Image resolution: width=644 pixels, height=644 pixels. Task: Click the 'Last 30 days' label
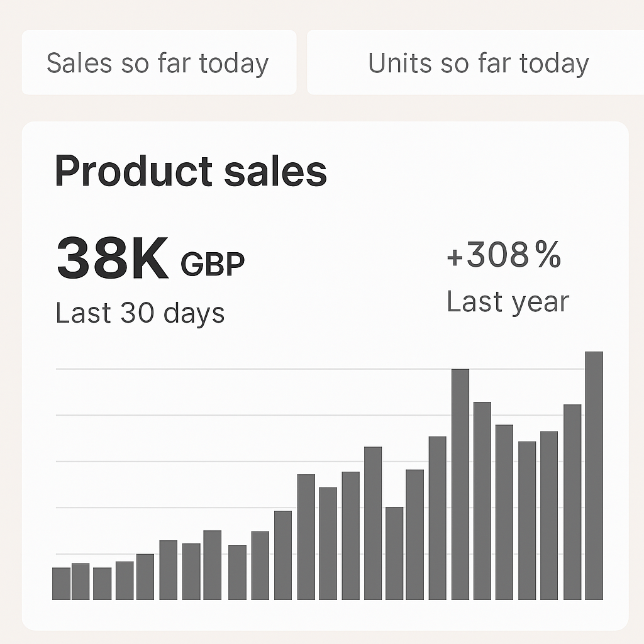tap(140, 313)
